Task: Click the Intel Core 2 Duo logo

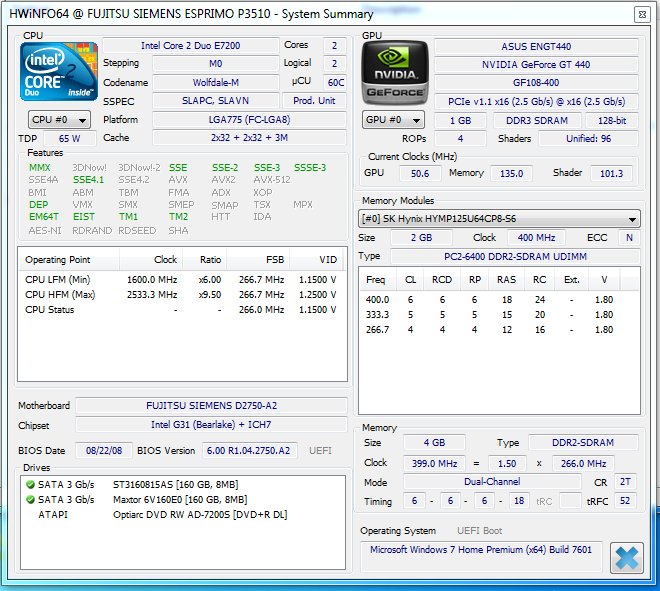Action: (x=59, y=72)
